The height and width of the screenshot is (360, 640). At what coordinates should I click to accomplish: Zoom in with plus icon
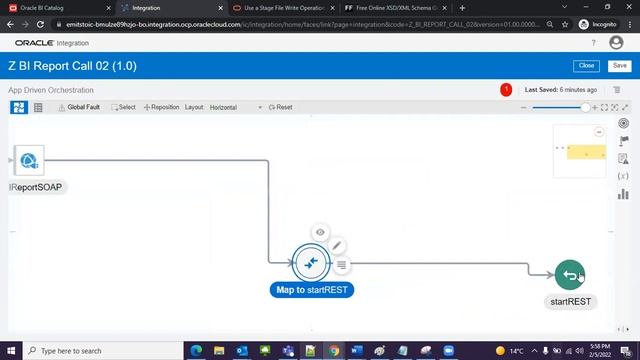595,108
